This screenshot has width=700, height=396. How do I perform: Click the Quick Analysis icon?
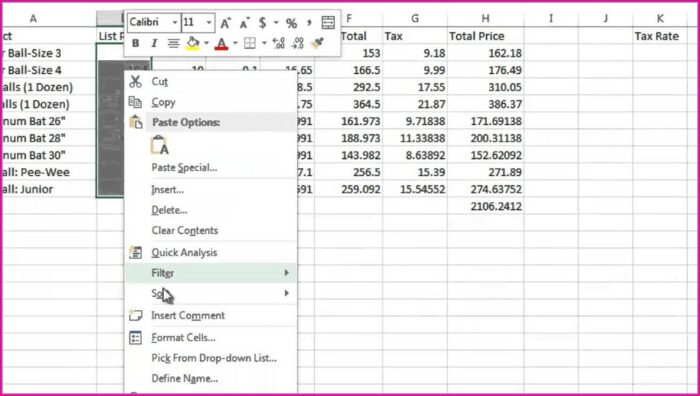pos(135,252)
